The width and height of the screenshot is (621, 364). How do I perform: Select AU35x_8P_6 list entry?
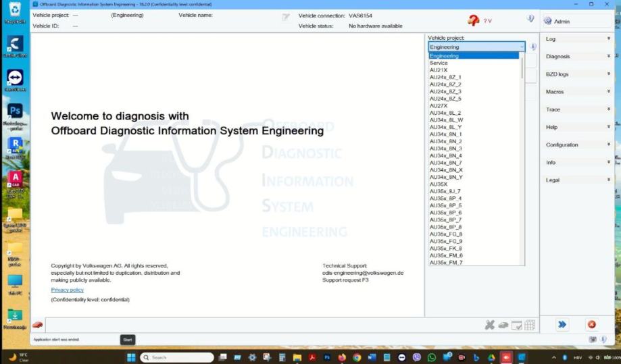pos(474,213)
